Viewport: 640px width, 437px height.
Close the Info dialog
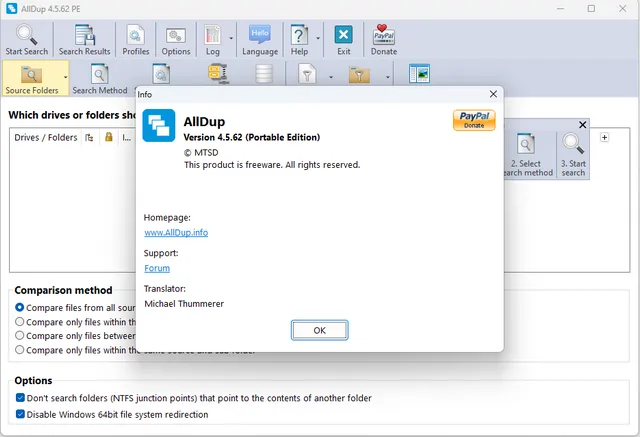[493, 94]
